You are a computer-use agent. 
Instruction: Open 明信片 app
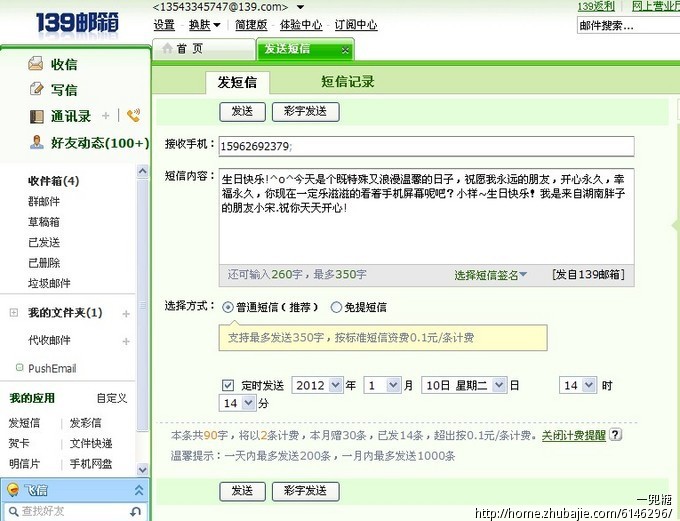[x=24, y=464]
